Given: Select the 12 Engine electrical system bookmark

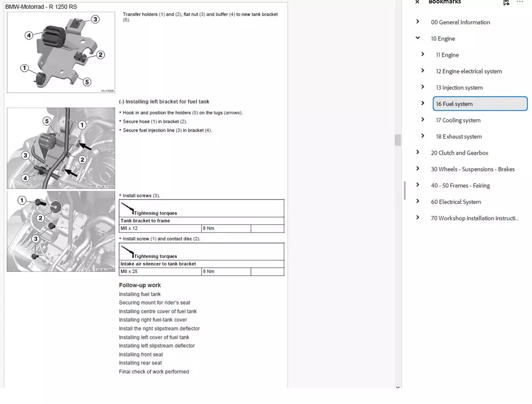Looking at the screenshot, I should pos(469,71).
